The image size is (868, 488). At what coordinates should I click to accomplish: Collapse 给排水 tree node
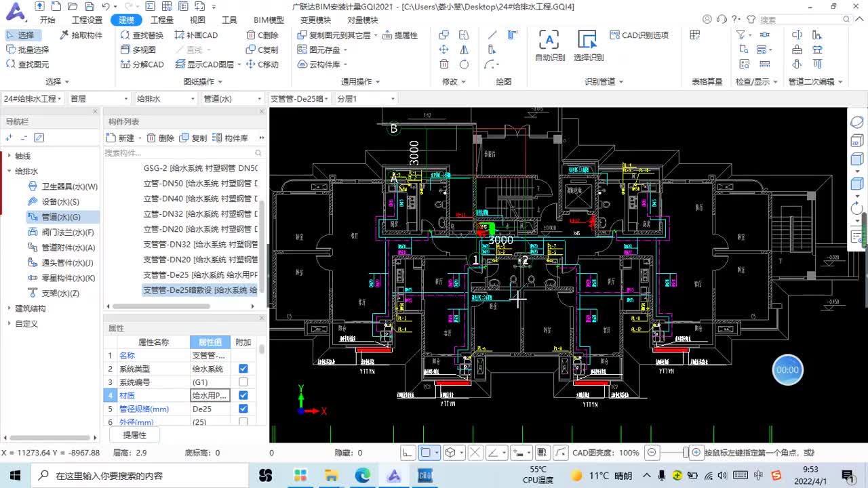pos(9,171)
